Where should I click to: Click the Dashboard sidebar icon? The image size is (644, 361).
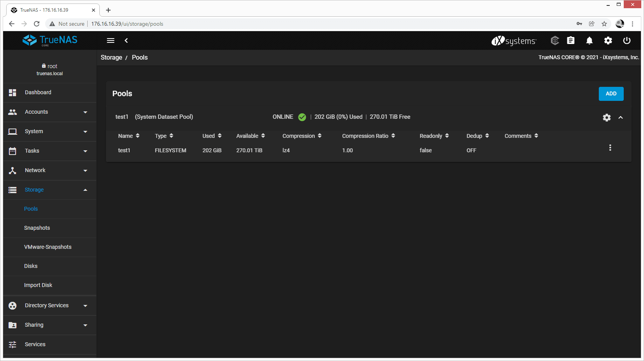(x=12, y=92)
